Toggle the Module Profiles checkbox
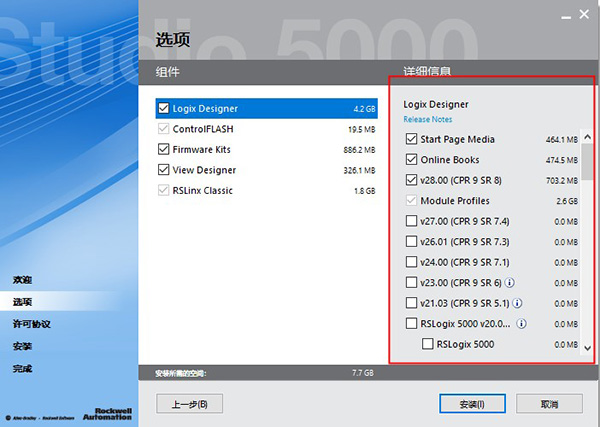 (411, 200)
